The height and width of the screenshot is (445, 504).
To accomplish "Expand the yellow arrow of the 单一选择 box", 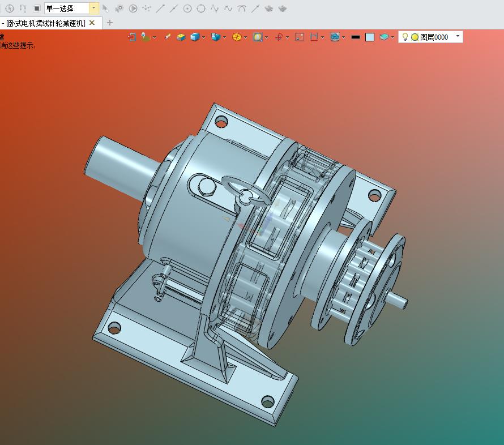I will click(x=94, y=8).
